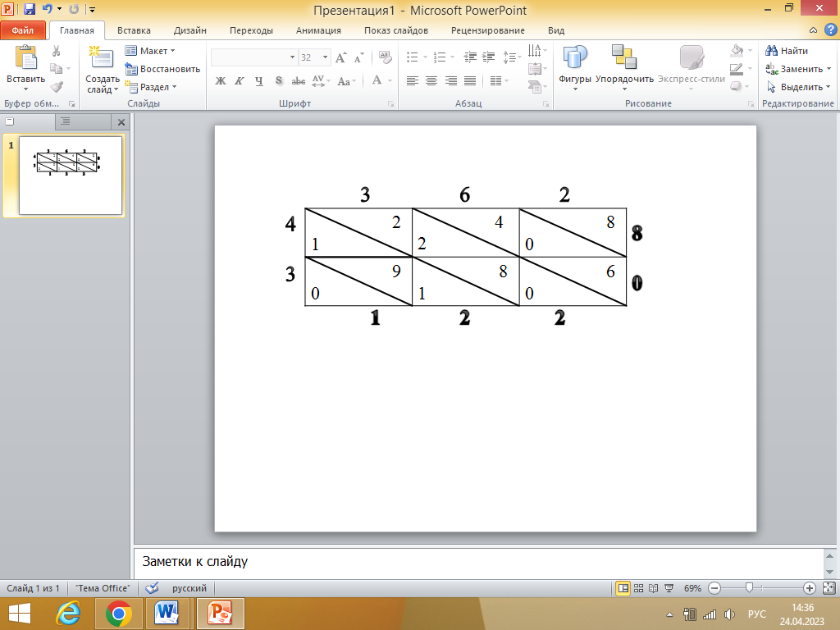The height and width of the screenshot is (630, 840).
Task: Toggle underline (Ч) formatting
Action: (x=258, y=81)
